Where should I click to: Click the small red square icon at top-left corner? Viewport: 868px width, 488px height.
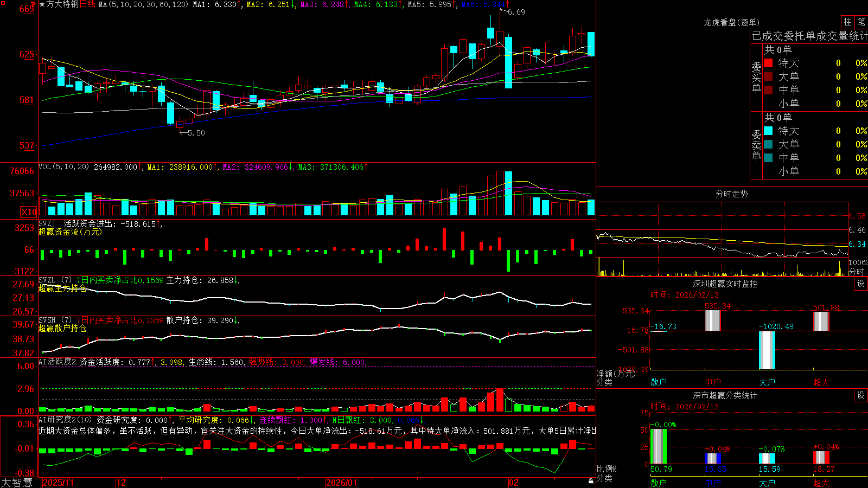click(3, 3)
